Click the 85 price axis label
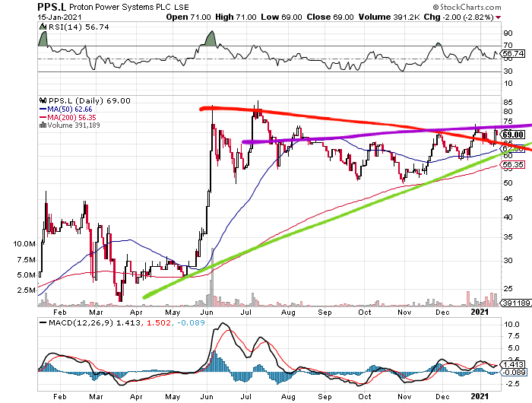 508,102
